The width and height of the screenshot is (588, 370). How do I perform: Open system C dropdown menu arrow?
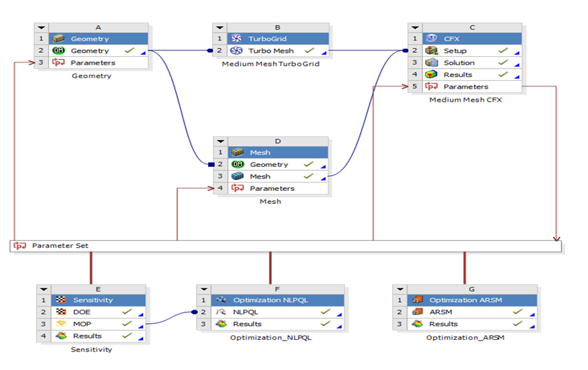pyautogui.click(x=415, y=27)
